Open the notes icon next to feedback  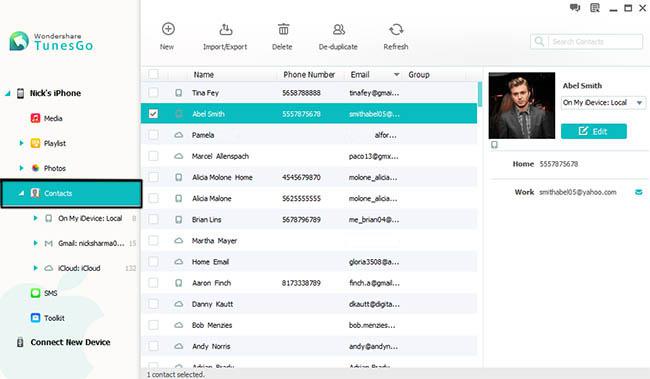tap(595, 7)
